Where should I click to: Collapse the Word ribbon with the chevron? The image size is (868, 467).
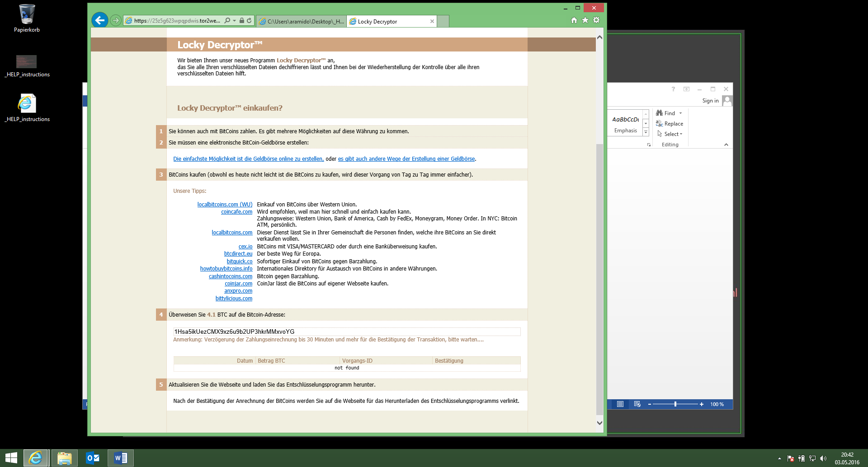tap(726, 145)
